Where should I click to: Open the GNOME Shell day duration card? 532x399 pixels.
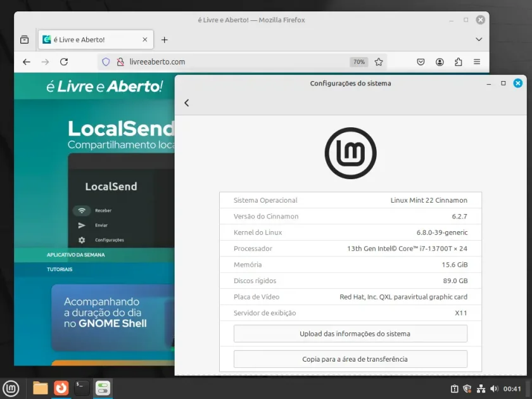[x=113, y=317]
